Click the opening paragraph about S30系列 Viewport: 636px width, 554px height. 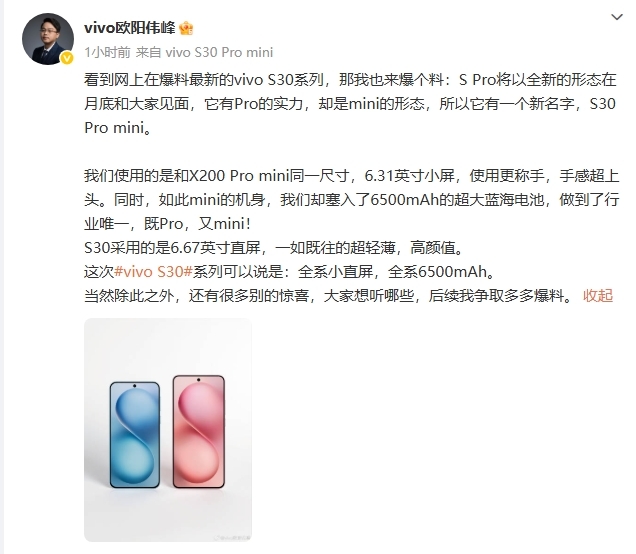350,104
